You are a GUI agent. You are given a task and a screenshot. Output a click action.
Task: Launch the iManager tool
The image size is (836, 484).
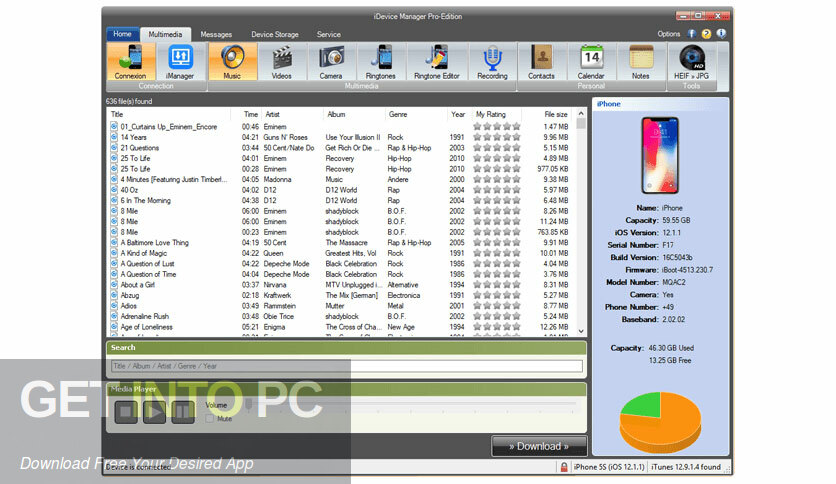point(180,62)
